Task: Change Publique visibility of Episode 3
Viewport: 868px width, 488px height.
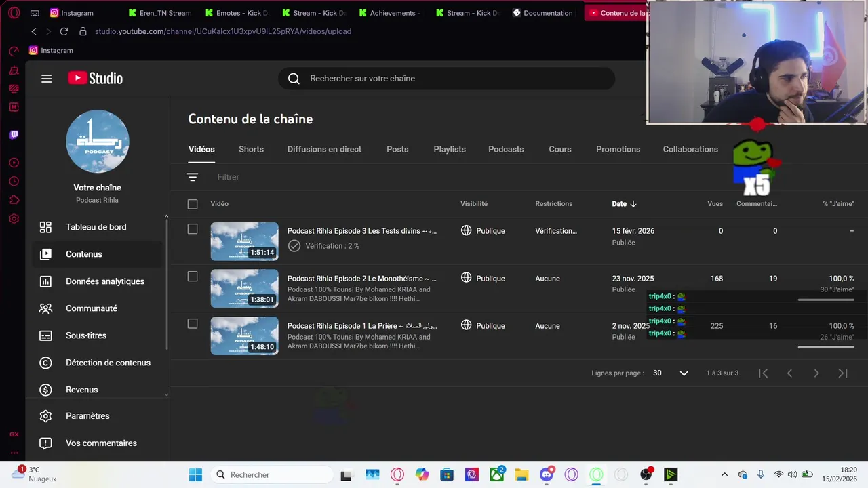Action: [483, 231]
